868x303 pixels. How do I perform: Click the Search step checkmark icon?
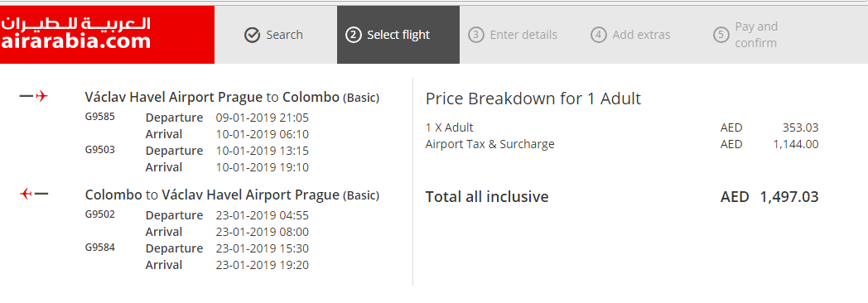252,36
